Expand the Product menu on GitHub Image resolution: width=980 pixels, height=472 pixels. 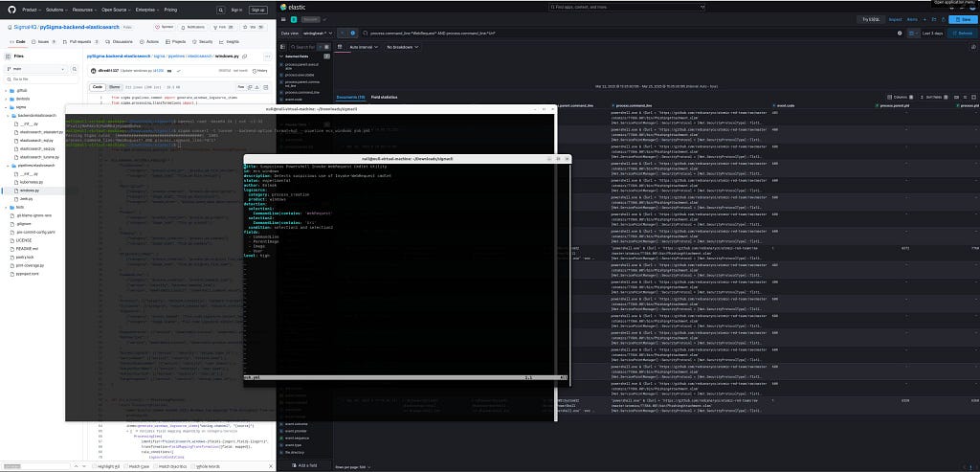[31, 10]
